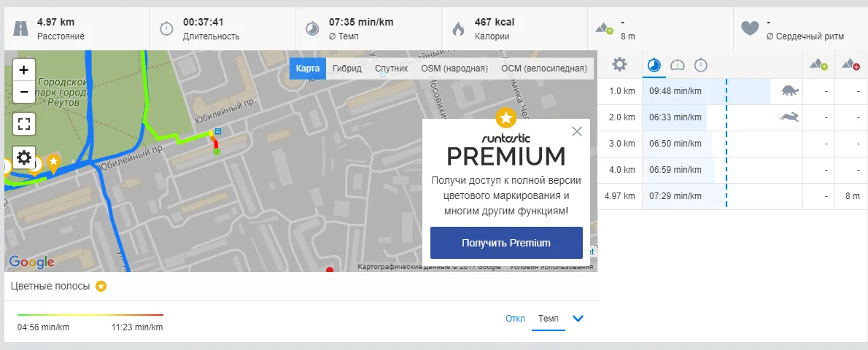Select Темп color stripe mode

pos(549,319)
